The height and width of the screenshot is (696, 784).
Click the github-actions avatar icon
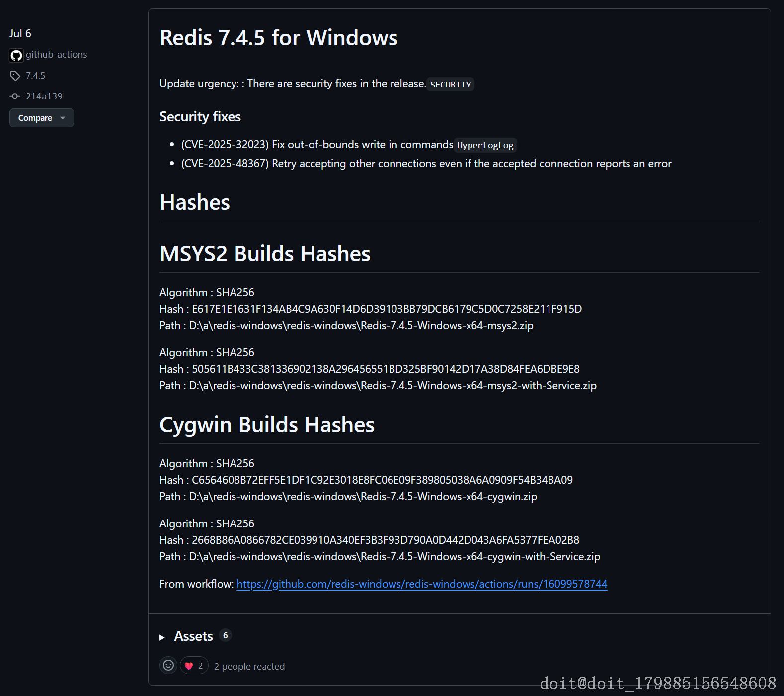tap(16, 55)
